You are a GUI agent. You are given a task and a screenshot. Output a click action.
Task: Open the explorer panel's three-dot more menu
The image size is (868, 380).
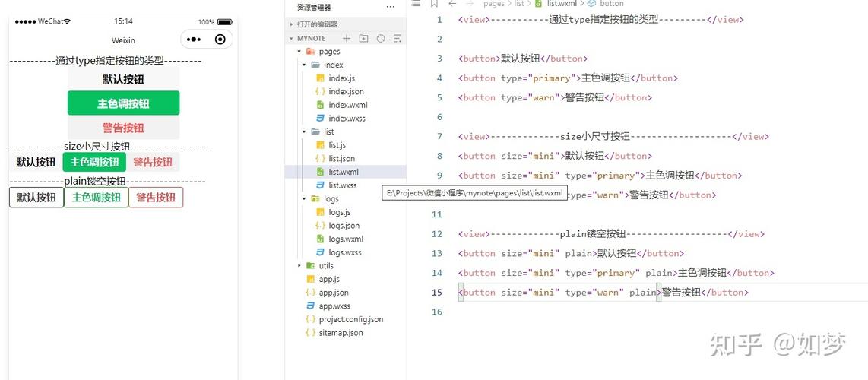coord(391,7)
